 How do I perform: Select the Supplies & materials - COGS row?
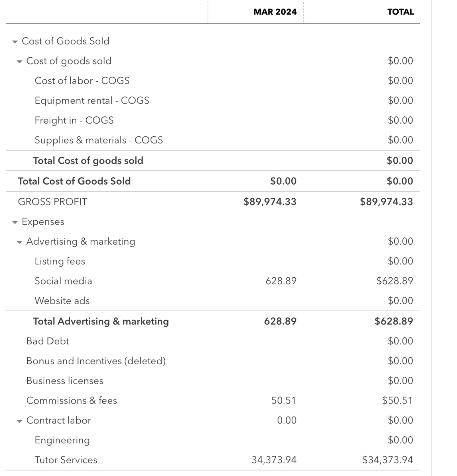click(212, 140)
